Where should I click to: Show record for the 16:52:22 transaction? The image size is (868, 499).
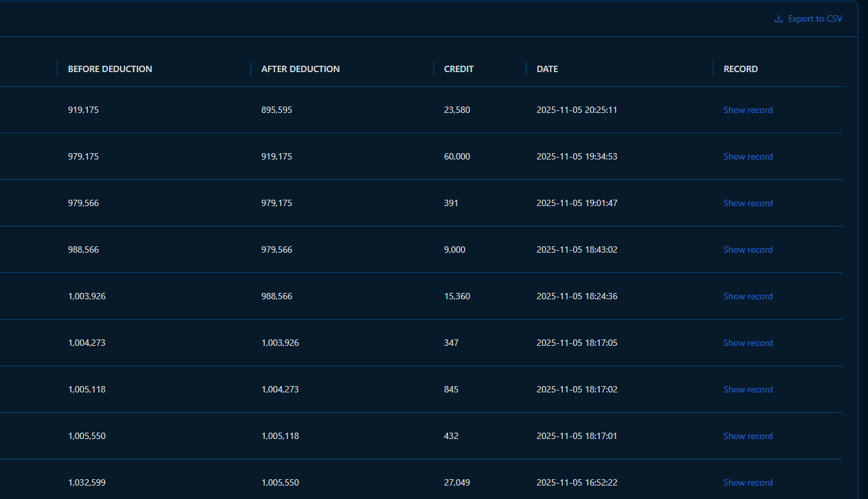tap(747, 482)
